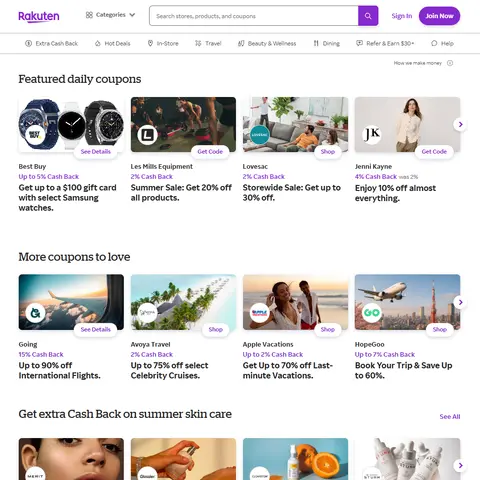
Task: Click the Extra Cash Back dollar icon
Action: pyautogui.click(x=29, y=43)
